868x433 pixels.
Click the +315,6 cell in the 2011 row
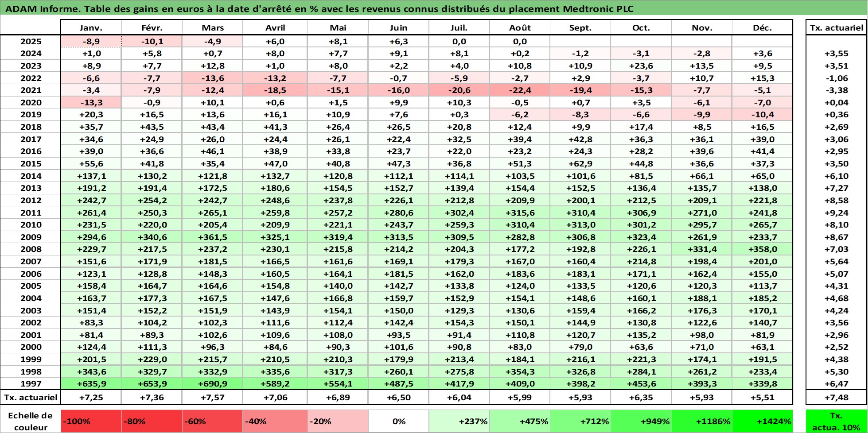[x=520, y=213]
